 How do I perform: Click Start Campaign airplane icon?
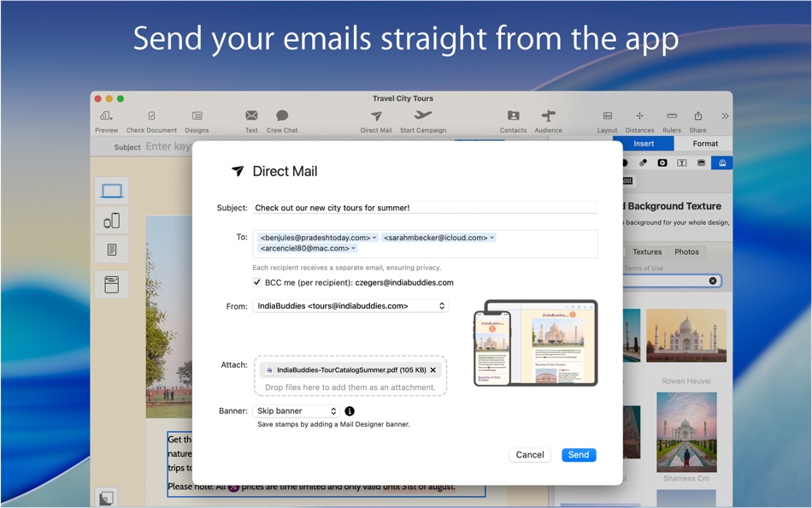[422, 115]
